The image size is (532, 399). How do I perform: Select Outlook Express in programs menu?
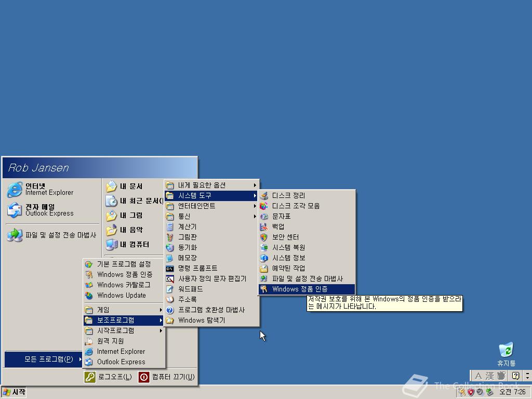pos(124,362)
